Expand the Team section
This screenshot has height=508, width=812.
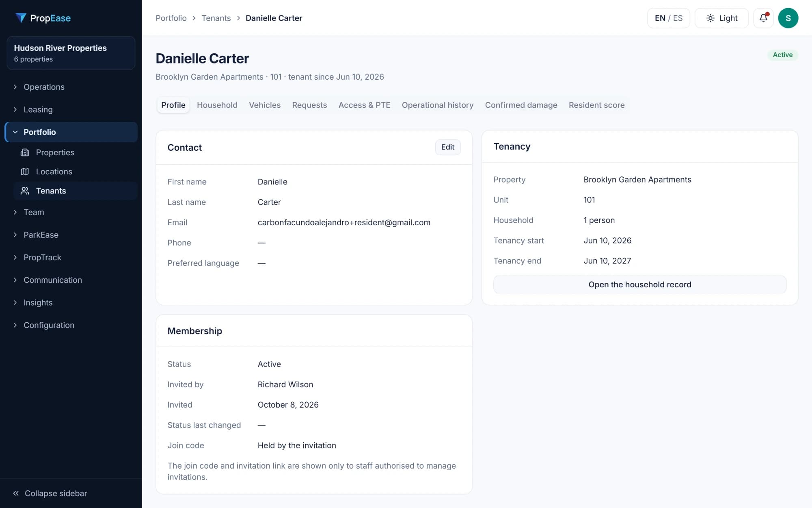71,212
